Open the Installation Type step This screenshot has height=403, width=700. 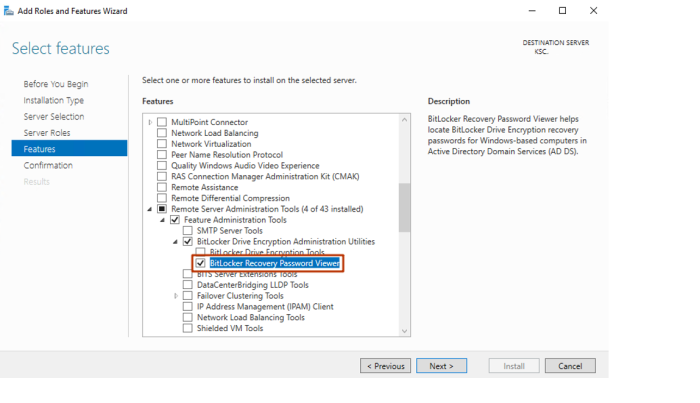[x=54, y=100]
